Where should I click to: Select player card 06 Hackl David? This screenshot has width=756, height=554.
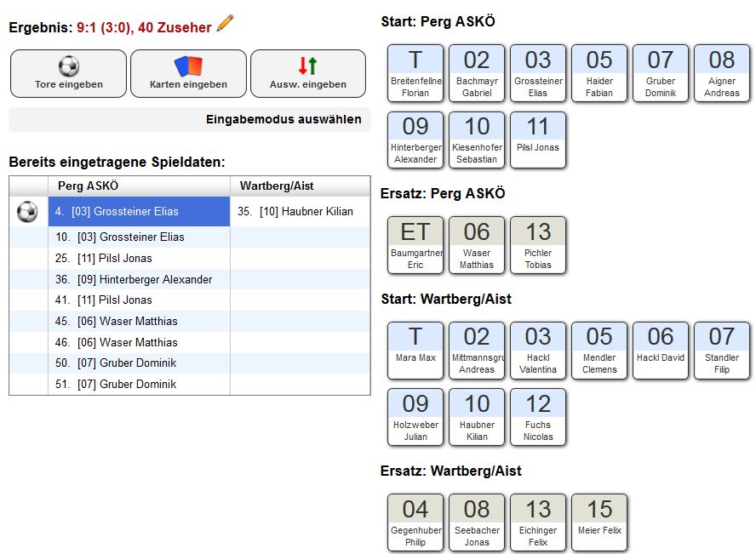click(x=661, y=351)
